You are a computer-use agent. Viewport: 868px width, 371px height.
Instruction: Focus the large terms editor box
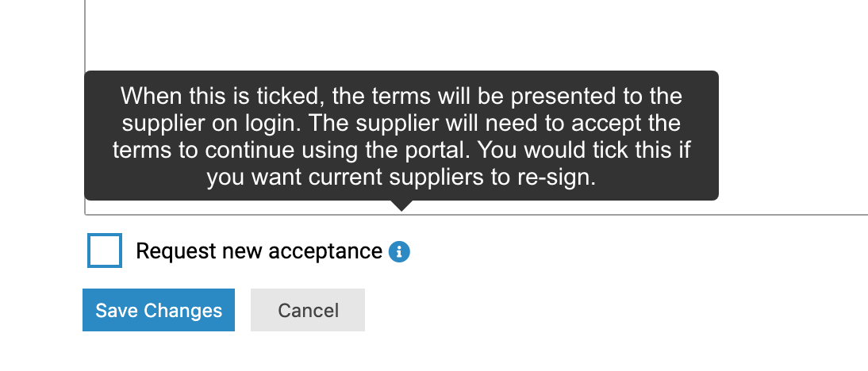point(476,33)
